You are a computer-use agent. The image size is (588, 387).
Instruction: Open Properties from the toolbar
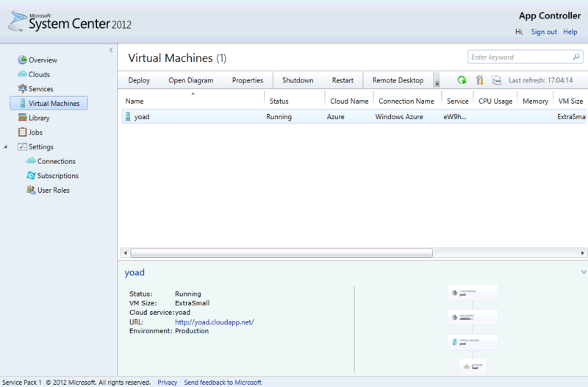248,80
